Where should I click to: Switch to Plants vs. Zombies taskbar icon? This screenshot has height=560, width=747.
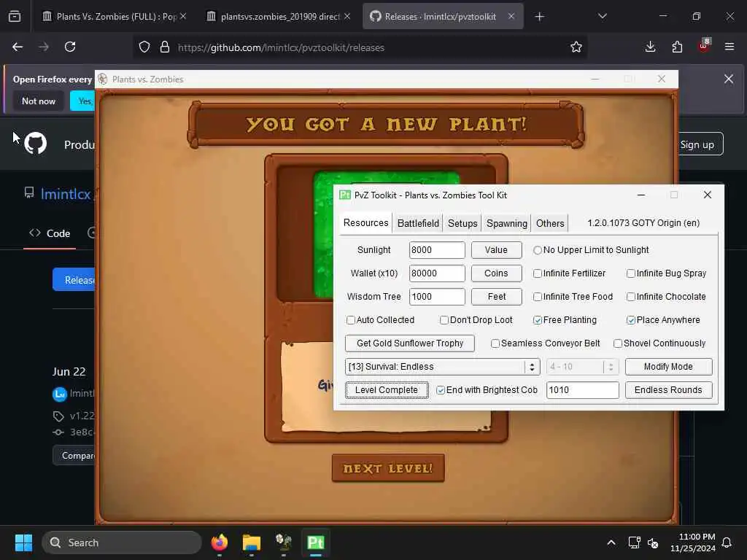pos(284,542)
